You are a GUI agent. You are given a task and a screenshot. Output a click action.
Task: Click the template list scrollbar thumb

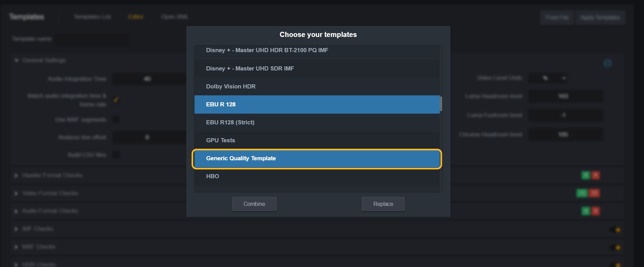point(441,104)
